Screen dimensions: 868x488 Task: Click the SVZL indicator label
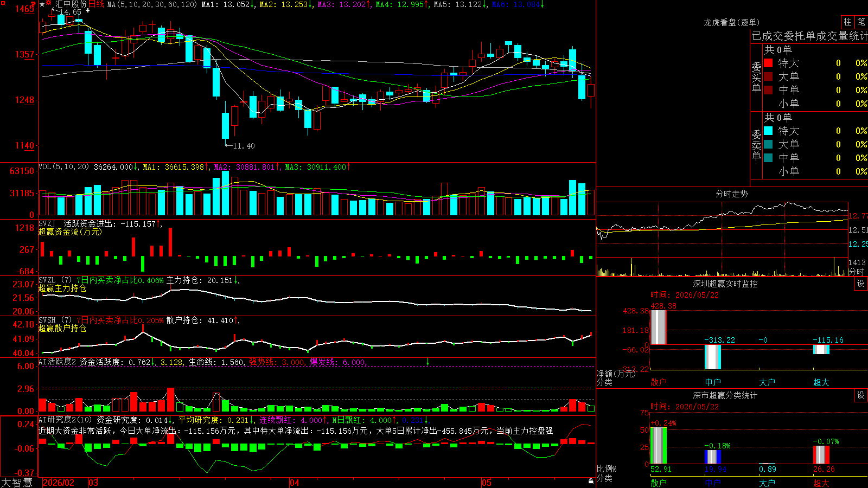47,280
